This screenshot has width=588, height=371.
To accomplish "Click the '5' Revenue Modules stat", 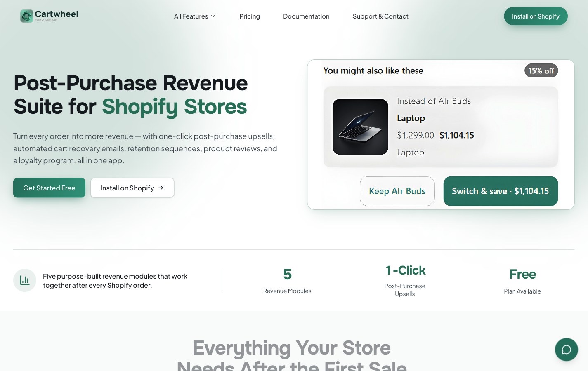I will point(287,274).
